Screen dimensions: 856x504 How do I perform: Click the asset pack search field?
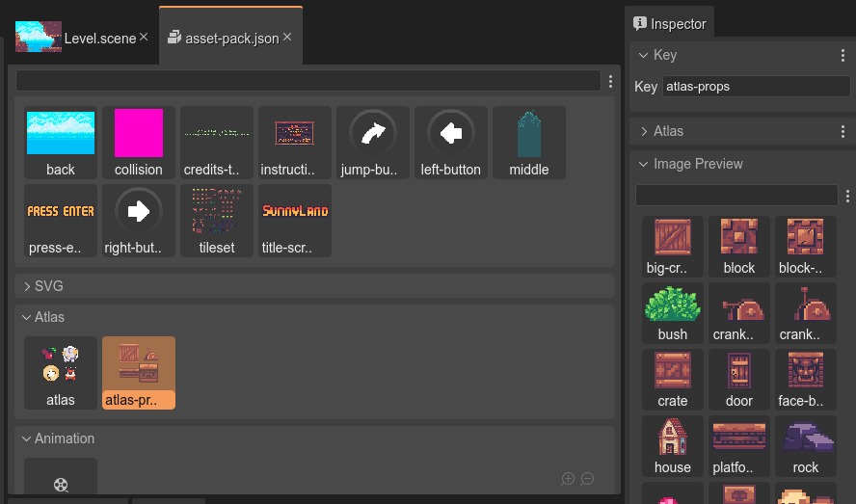[308, 81]
